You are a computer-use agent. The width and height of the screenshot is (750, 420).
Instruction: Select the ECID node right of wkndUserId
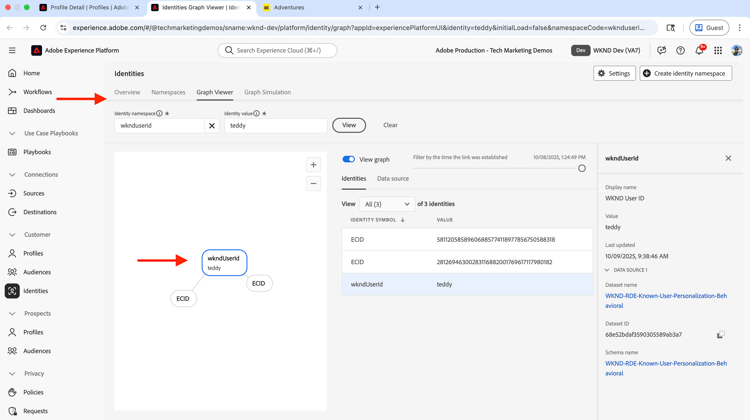[259, 284]
